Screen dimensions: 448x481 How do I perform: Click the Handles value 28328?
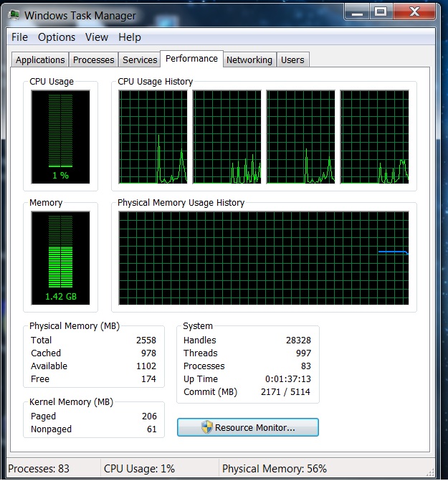pyautogui.click(x=298, y=340)
